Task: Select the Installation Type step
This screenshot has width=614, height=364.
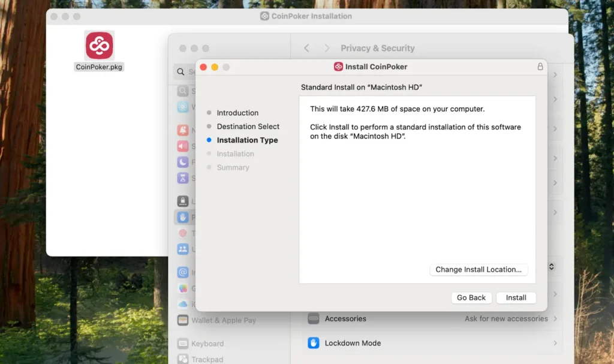Action: 247,140
